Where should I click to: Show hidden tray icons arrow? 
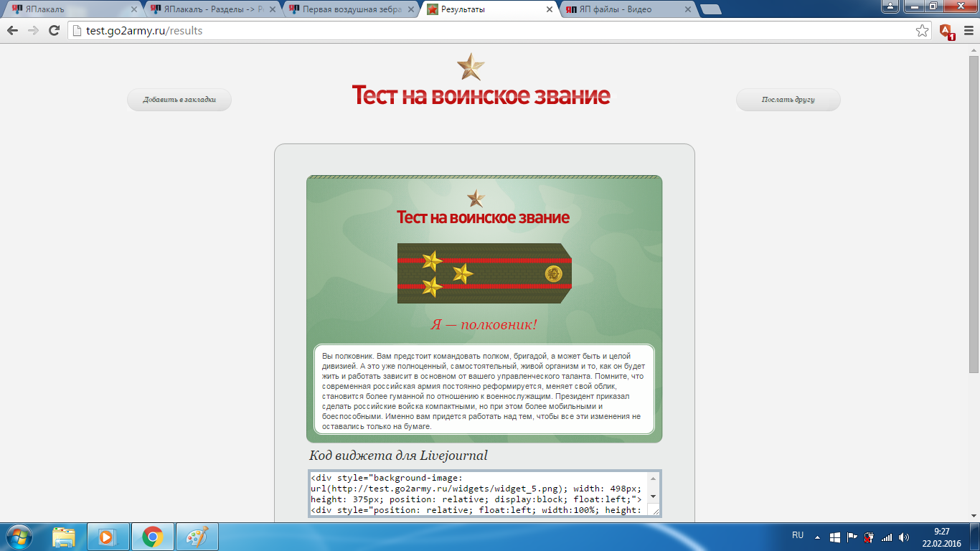point(819,537)
